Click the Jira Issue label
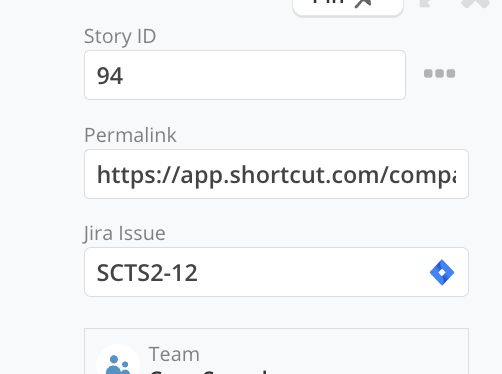 click(x=124, y=233)
